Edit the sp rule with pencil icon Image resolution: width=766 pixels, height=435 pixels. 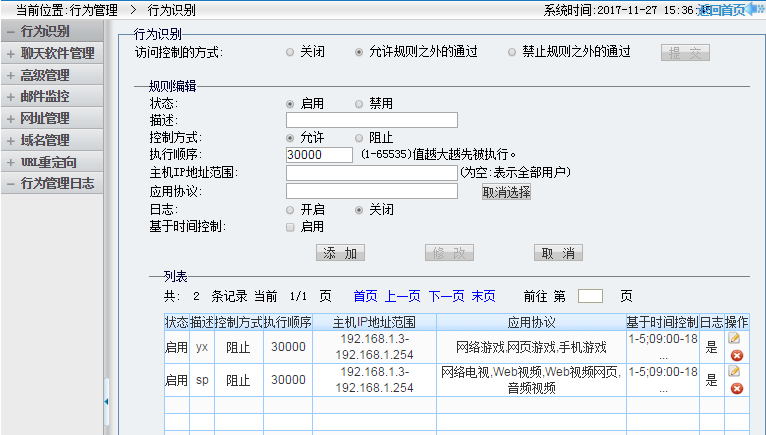(734, 371)
